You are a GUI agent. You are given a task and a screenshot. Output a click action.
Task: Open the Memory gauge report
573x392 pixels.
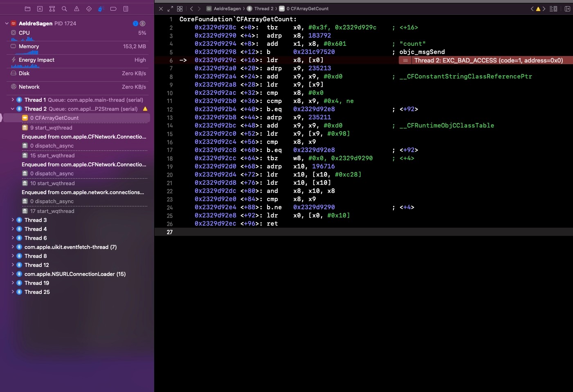(x=29, y=47)
